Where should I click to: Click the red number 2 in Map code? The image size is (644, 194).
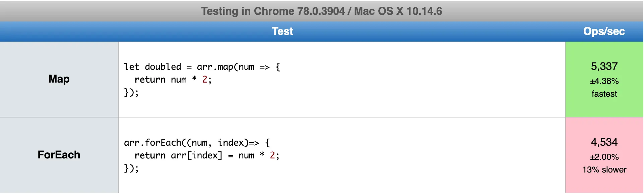204,80
